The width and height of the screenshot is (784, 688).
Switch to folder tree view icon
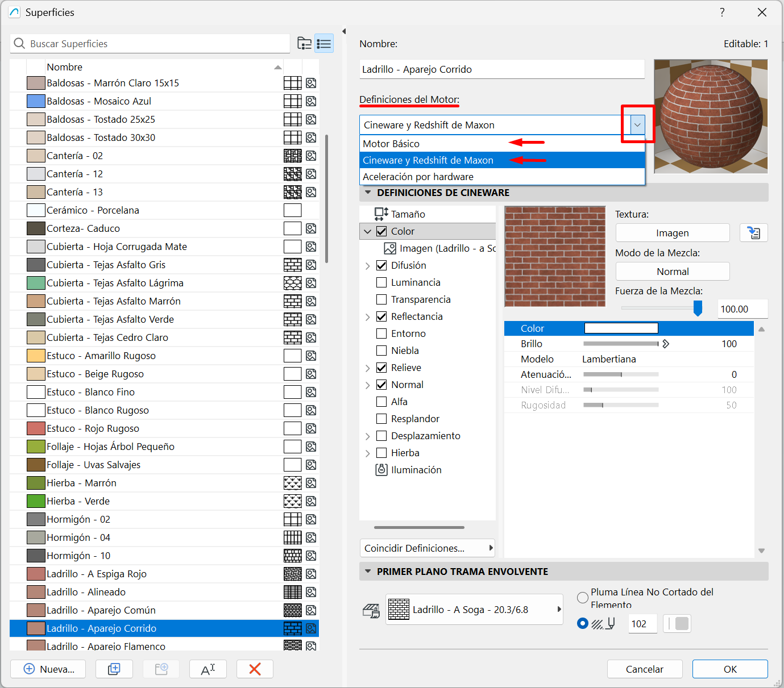click(x=305, y=44)
